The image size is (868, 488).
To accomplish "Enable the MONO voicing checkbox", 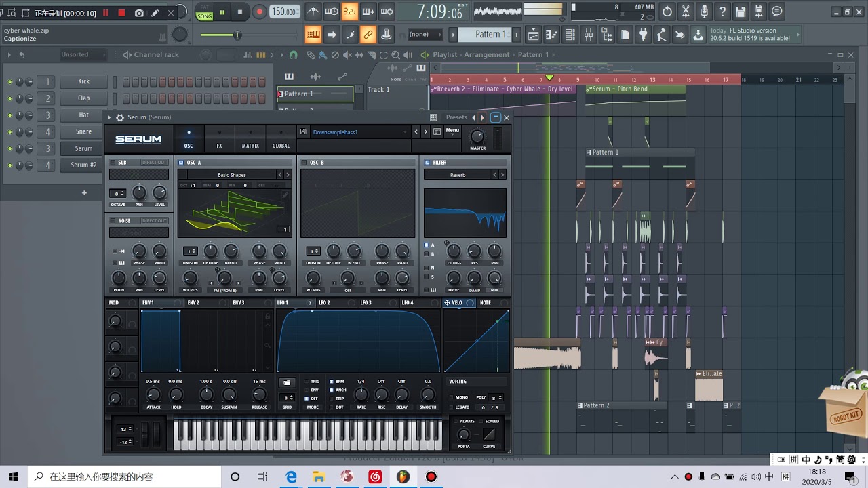I will 451,397.
